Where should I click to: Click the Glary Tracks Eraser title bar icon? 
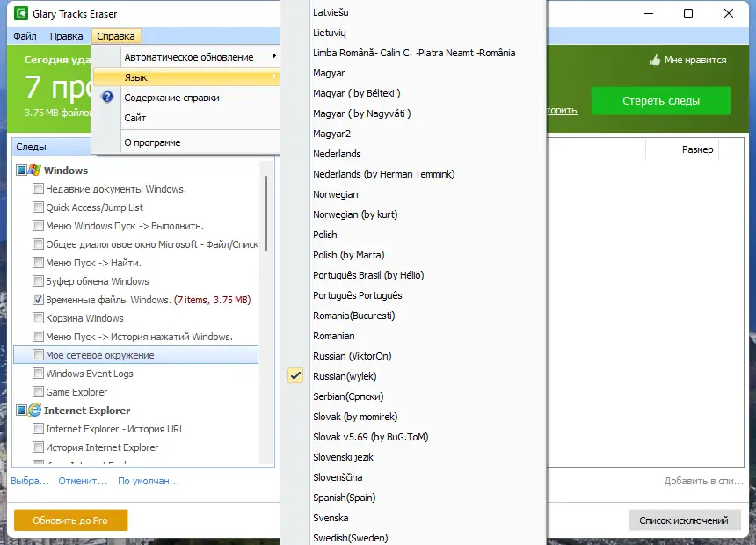(21, 13)
